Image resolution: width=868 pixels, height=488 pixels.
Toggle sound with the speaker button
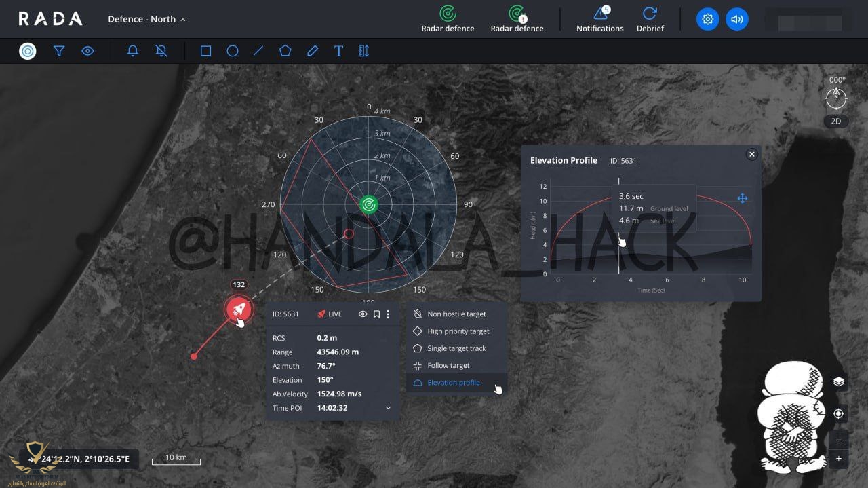[x=736, y=19]
